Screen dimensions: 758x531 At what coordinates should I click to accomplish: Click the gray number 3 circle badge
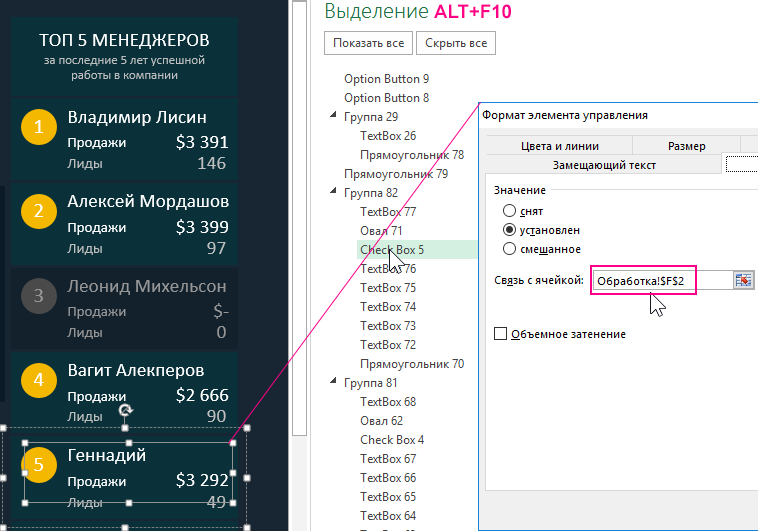(39, 296)
